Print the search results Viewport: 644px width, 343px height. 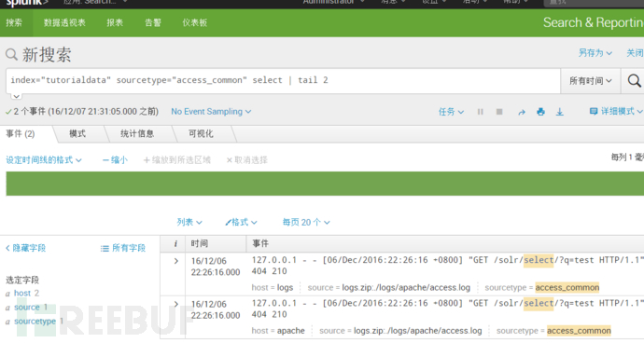(x=540, y=112)
